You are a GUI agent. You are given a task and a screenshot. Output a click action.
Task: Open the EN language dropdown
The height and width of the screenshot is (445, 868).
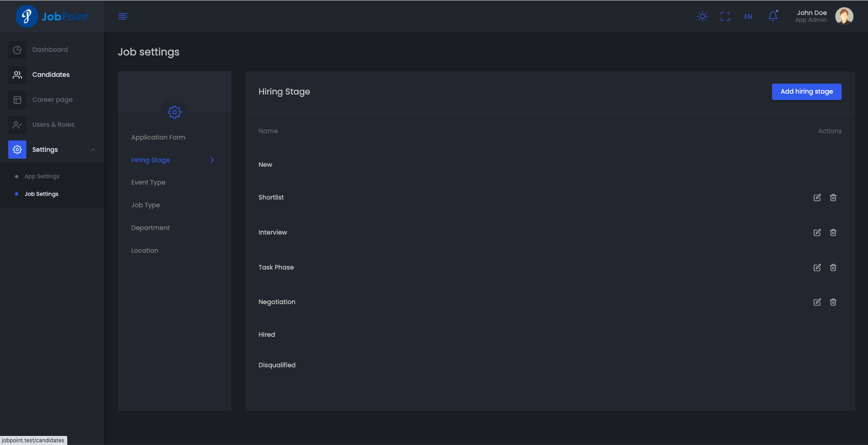748,16
